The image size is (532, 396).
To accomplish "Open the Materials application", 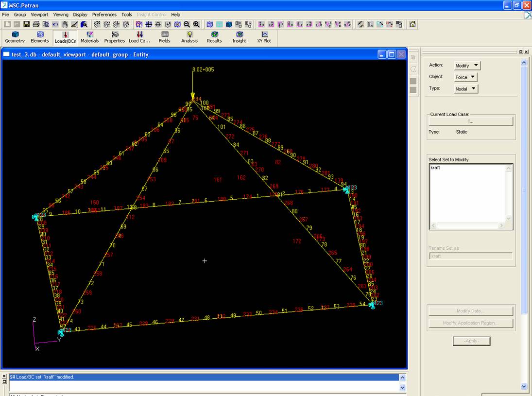I will coord(89,37).
